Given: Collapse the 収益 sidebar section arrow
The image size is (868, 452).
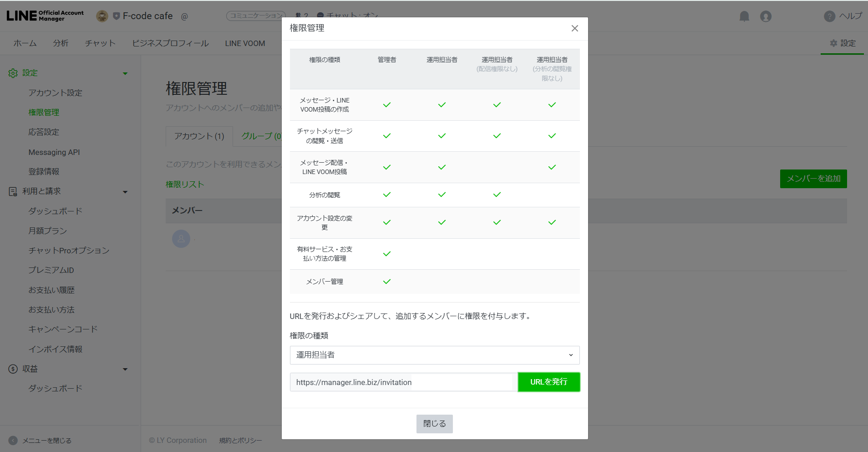Looking at the screenshot, I should [x=125, y=370].
